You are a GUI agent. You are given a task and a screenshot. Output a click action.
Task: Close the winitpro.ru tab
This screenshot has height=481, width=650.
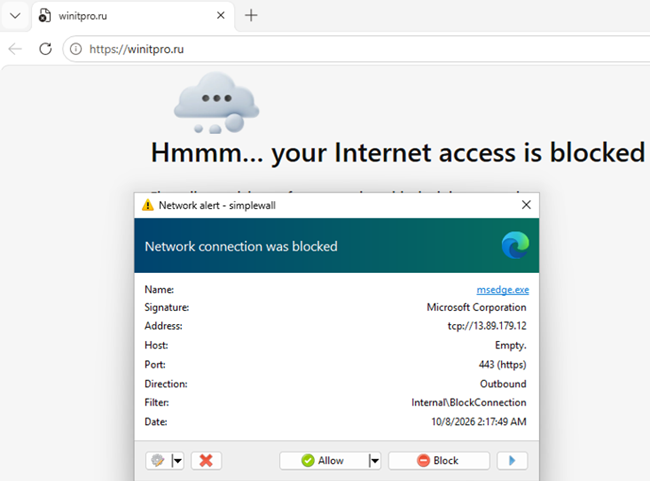[221, 15]
